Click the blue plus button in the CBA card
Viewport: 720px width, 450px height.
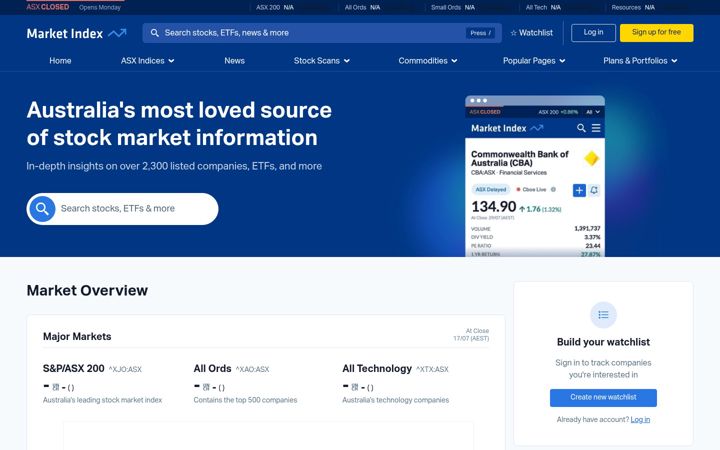click(579, 190)
